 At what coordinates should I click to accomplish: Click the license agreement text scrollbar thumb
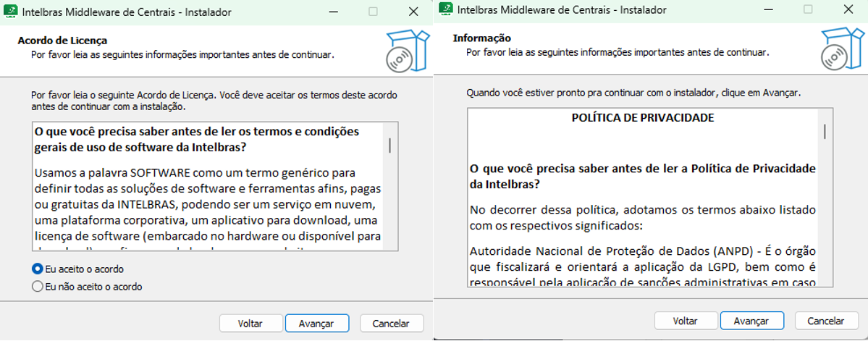pyautogui.click(x=389, y=145)
